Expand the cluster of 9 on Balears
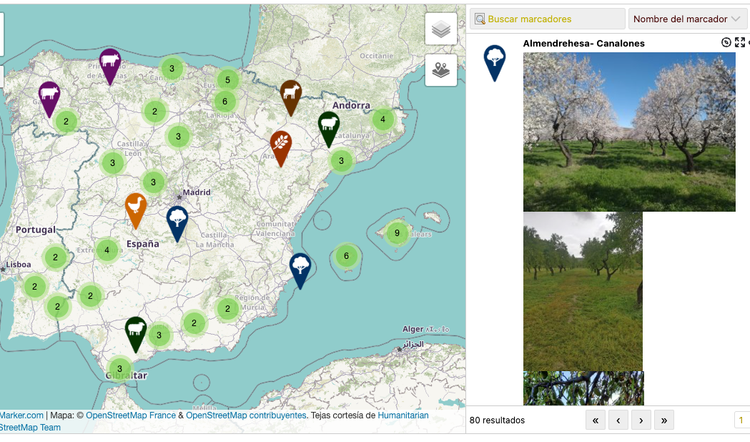This screenshot has width=750, height=442. pos(397,233)
